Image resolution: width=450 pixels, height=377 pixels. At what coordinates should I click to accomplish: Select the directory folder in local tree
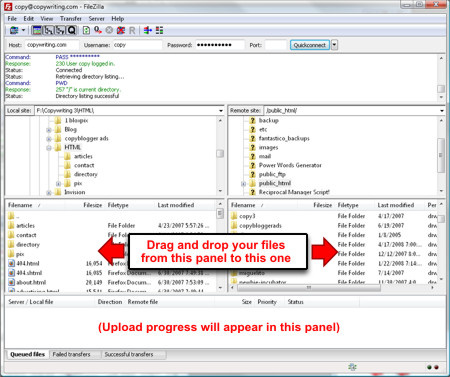[86, 174]
